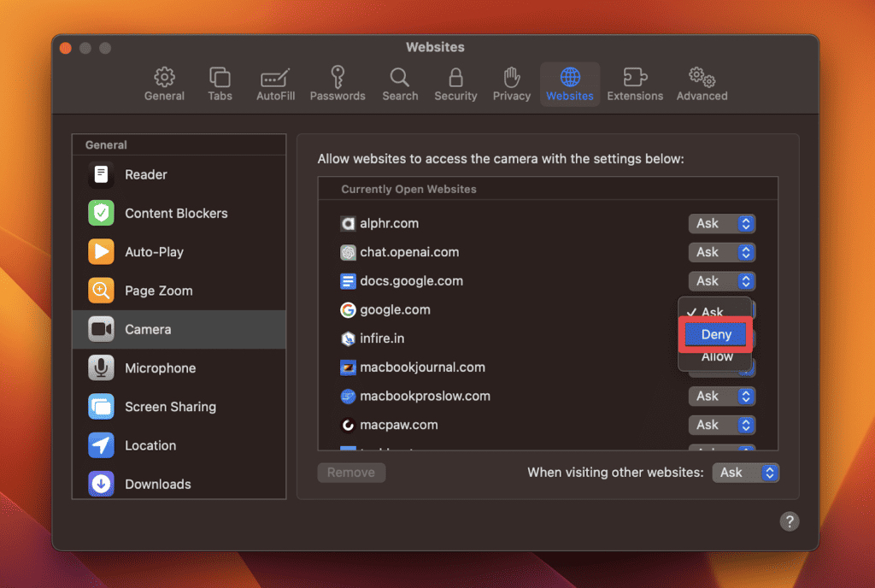Open the AutoFill preferences icon
Image resolution: width=875 pixels, height=588 pixels.
point(275,78)
